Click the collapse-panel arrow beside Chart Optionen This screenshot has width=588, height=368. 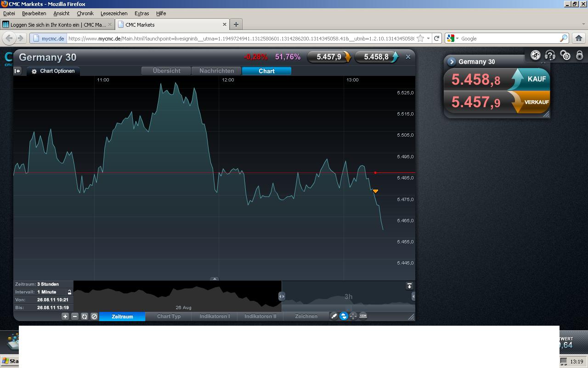17,71
